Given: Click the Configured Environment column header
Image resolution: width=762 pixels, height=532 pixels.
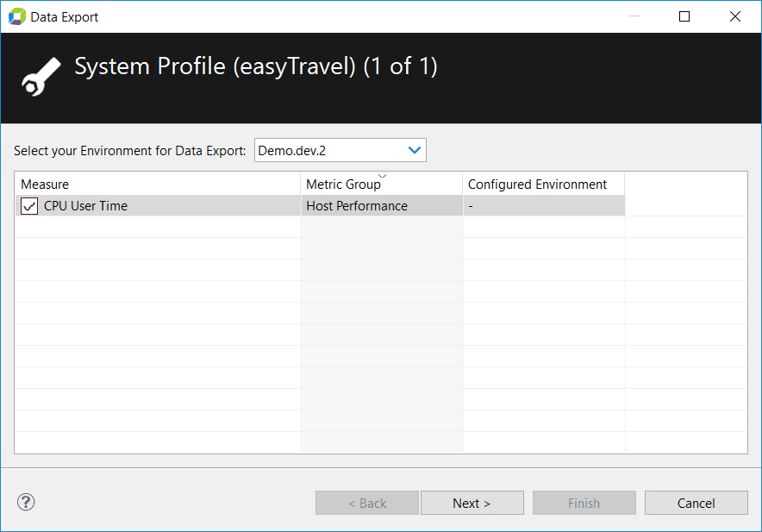Looking at the screenshot, I should [x=544, y=184].
